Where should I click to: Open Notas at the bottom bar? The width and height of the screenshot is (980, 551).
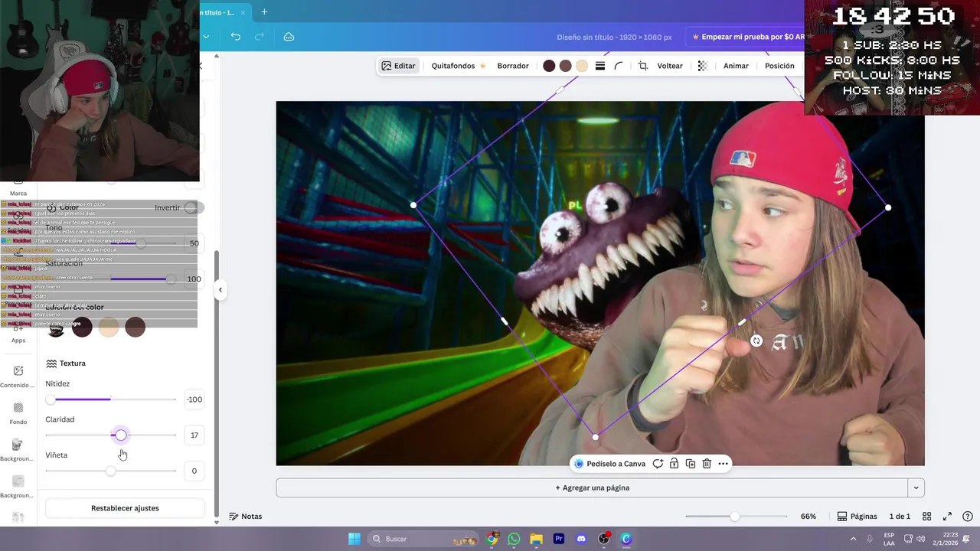point(245,517)
